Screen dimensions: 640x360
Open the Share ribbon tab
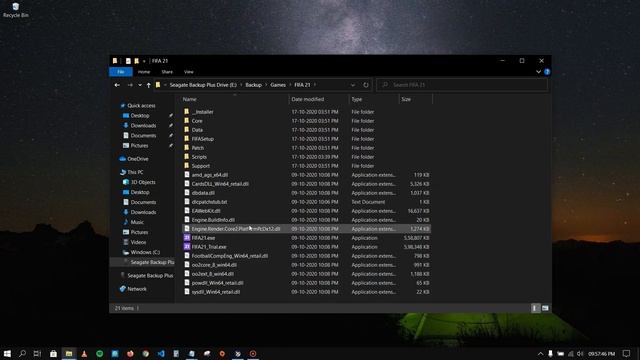click(167, 72)
